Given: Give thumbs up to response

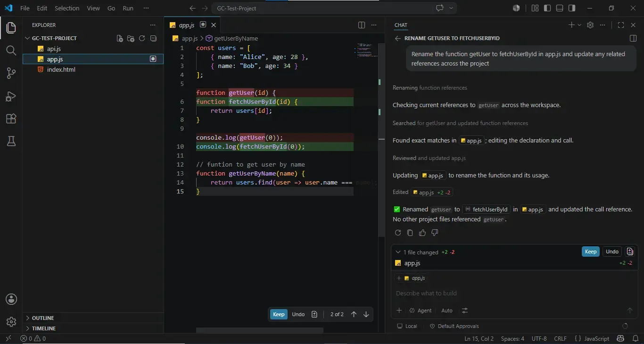Looking at the screenshot, I should [422, 233].
